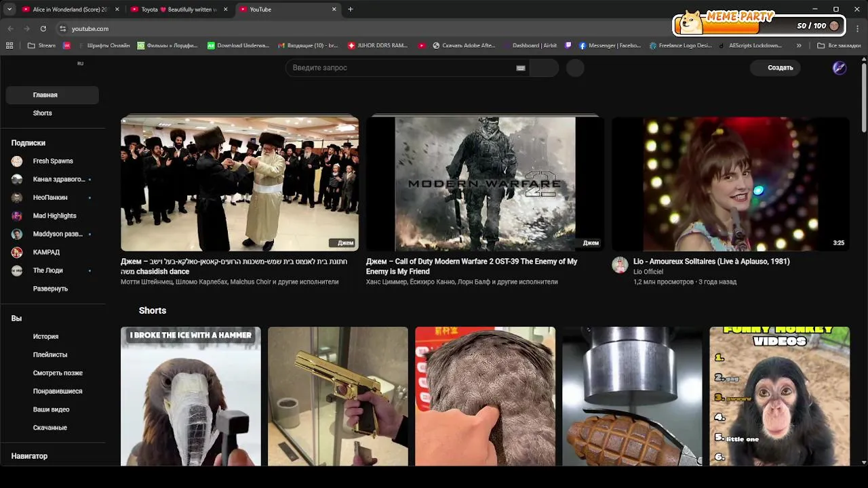The image size is (868, 488).
Task: Open the Скачать Adobe Afte... bookmark
Action: [x=464, y=45]
